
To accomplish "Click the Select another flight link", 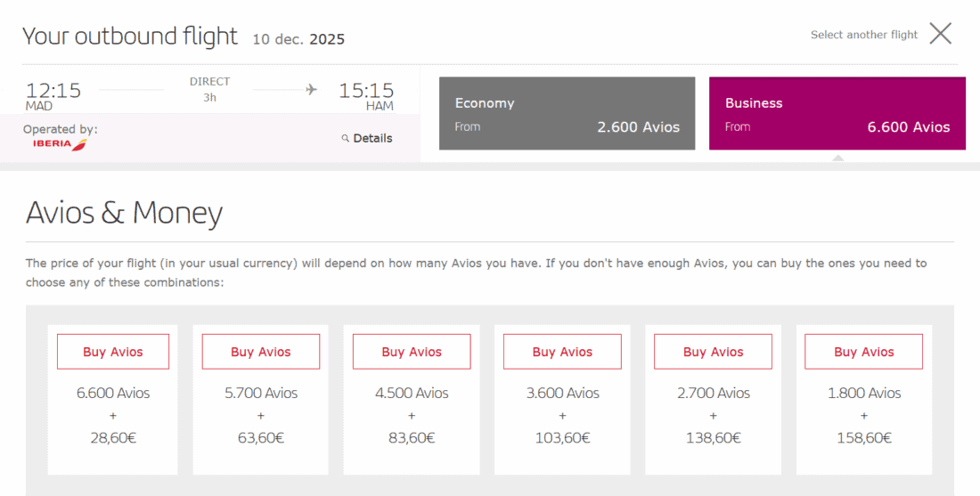I will (863, 35).
